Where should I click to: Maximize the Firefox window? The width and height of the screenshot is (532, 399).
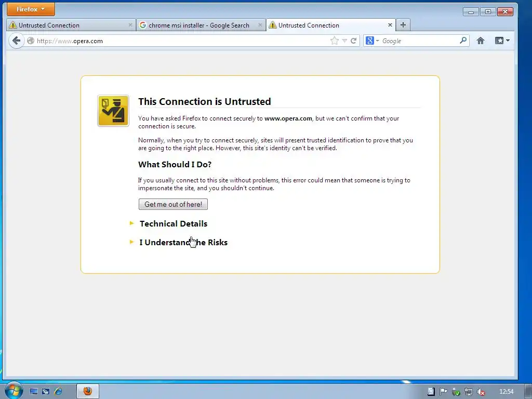click(x=488, y=12)
